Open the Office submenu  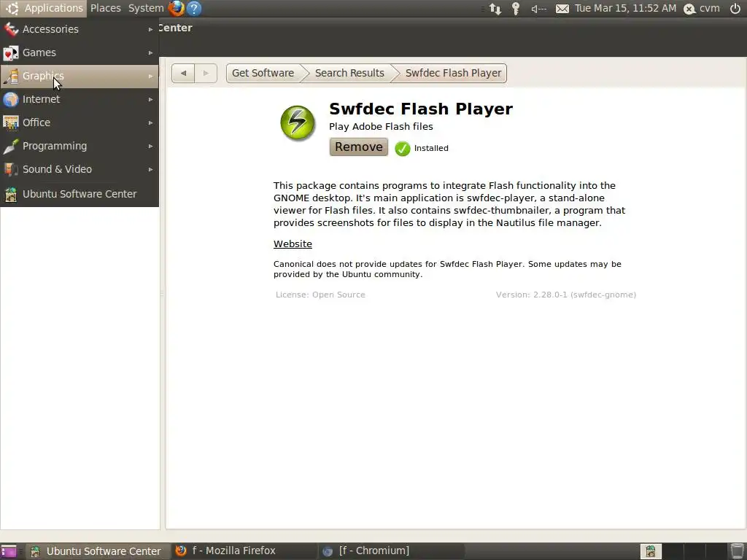click(x=79, y=122)
